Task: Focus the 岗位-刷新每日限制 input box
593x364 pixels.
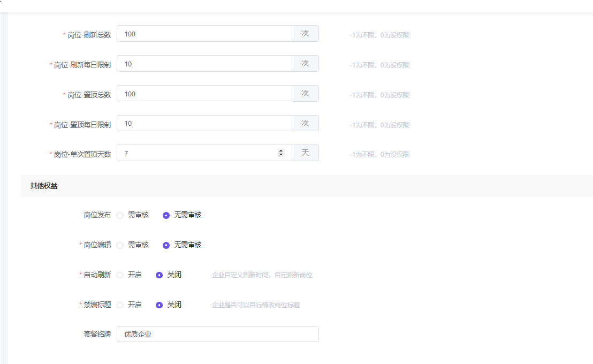Action: click(x=204, y=64)
